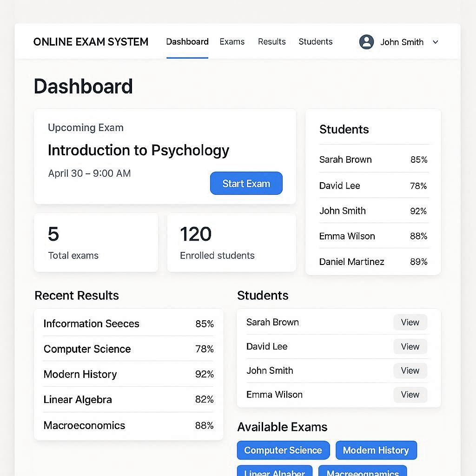The image size is (476, 476).
Task: Click the Online Exam System logo title
Action: [91, 42]
